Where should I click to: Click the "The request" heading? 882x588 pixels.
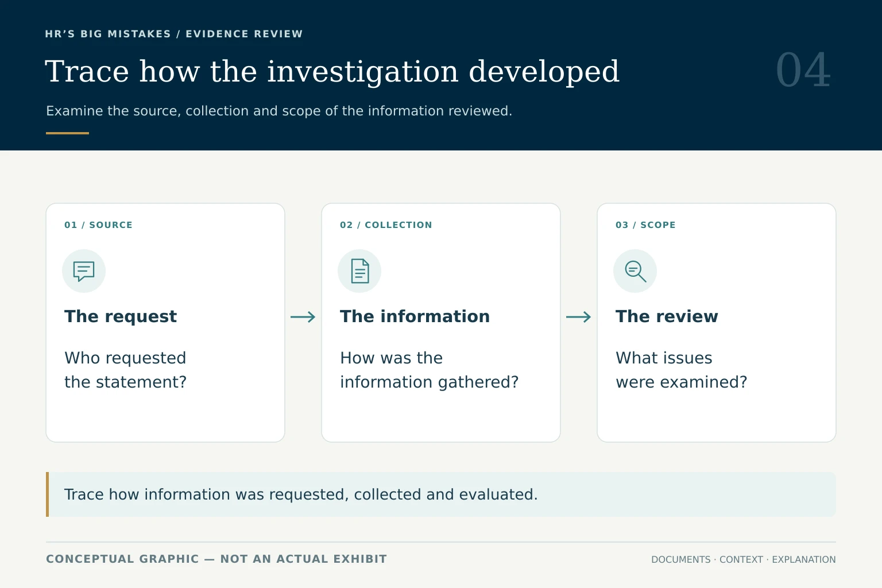121,316
